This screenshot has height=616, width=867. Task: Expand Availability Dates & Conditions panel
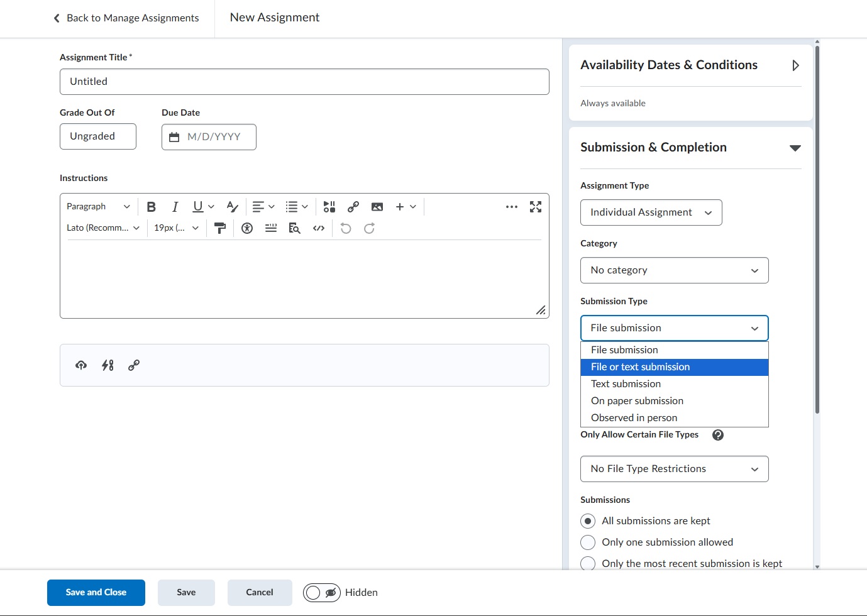(x=795, y=65)
